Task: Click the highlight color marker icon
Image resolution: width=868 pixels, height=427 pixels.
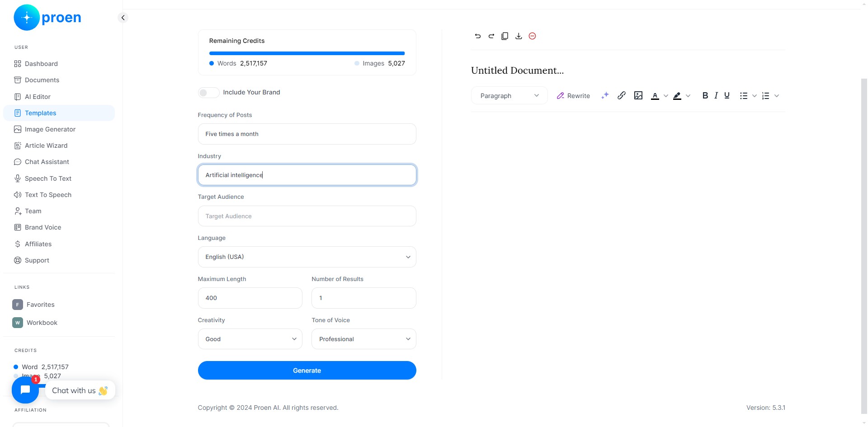Action: click(x=677, y=96)
